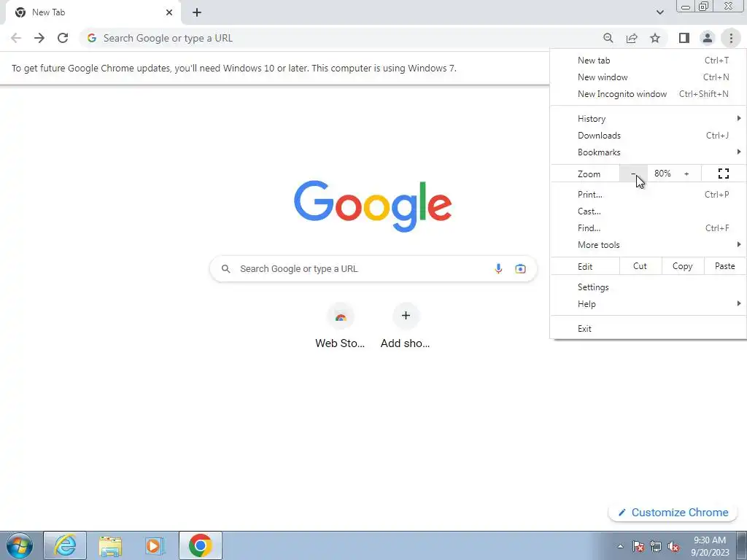Expand the More tools submenu

649,245
